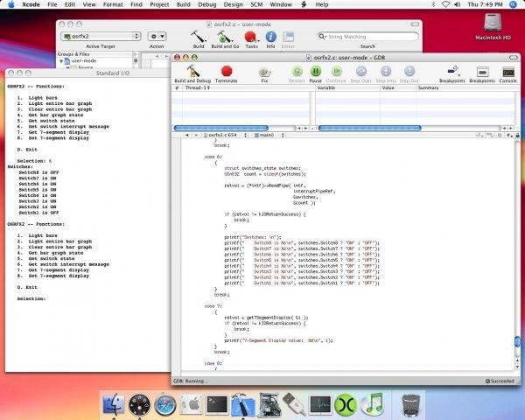Open the Project menu
The width and height of the screenshot is (525, 420).
click(x=159, y=4)
